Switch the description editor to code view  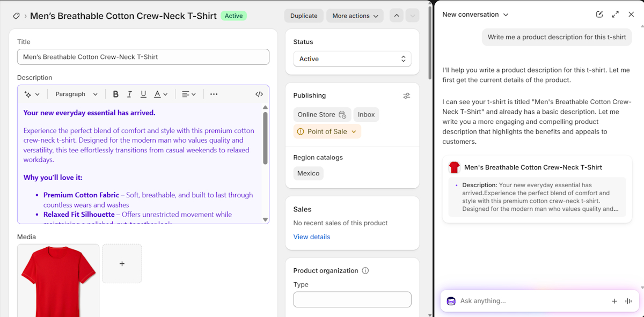click(x=259, y=94)
